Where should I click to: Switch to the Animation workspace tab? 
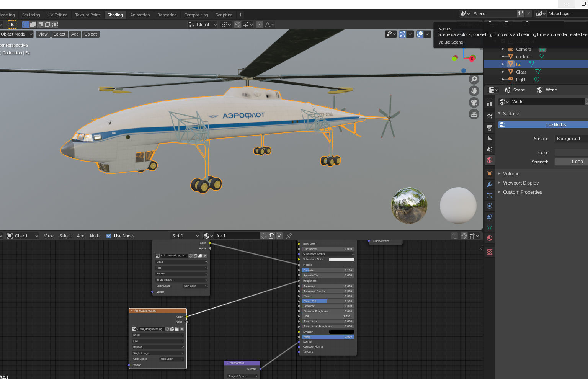[140, 15]
